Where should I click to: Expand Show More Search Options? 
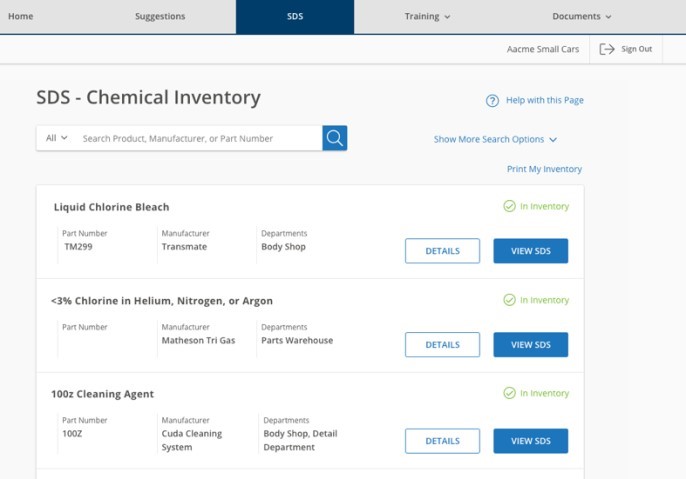495,139
